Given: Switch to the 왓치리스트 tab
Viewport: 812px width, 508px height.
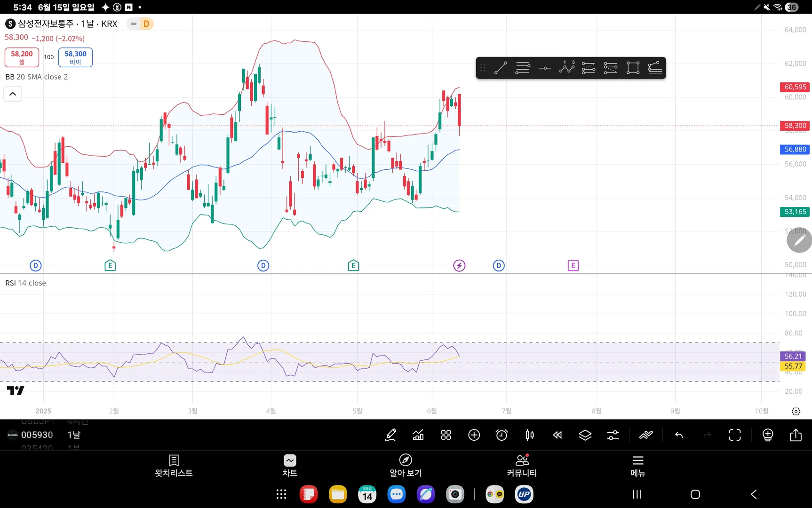Looking at the screenshot, I should pyautogui.click(x=174, y=466).
